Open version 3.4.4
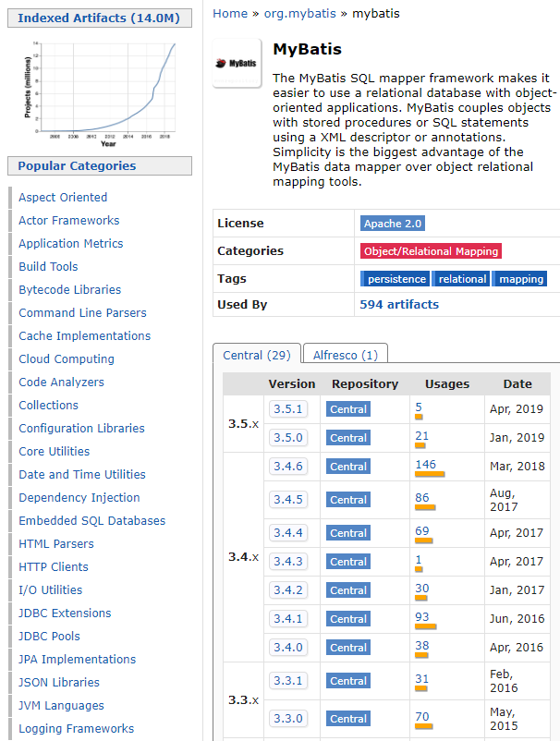The height and width of the screenshot is (741, 560). click(x=287, y=532)
